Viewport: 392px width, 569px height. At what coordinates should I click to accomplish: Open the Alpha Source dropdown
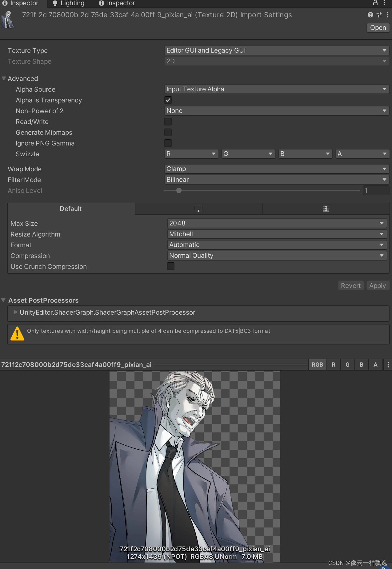(x=277, y=89)
